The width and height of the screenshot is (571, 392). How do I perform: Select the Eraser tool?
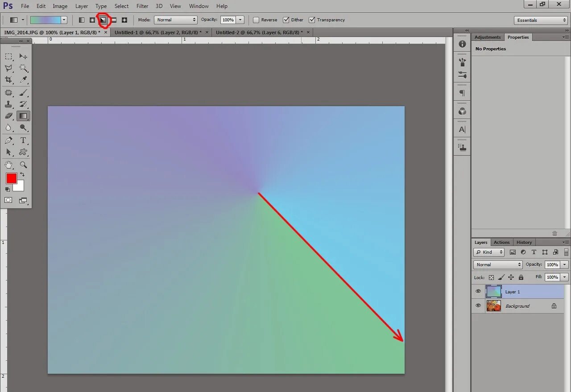[8, 116]
